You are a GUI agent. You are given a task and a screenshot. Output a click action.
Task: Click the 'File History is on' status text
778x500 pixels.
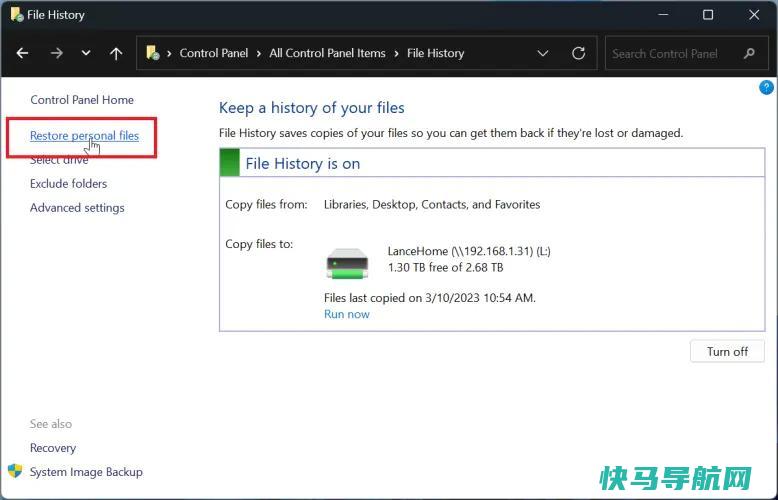click(x=303, y=164)
